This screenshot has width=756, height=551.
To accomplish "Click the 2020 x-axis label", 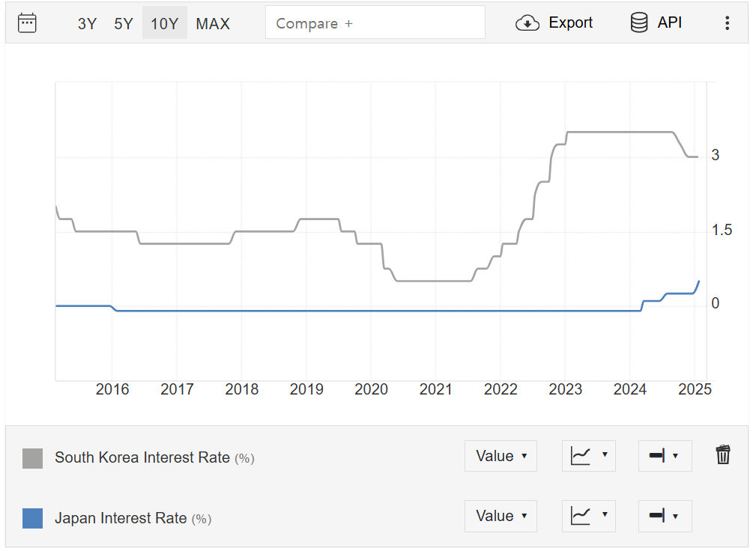I will coord(371,389).
